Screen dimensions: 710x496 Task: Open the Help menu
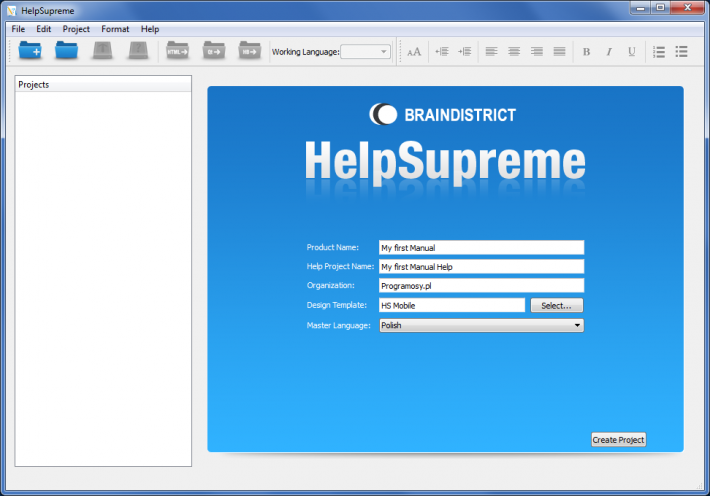click(x=150, y=29)
